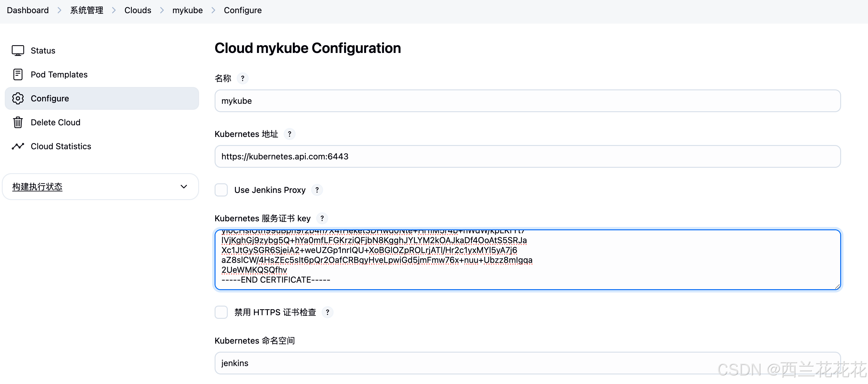
Task: Click the Delete Cloud trash icon
Action: (x=18, y=122)
